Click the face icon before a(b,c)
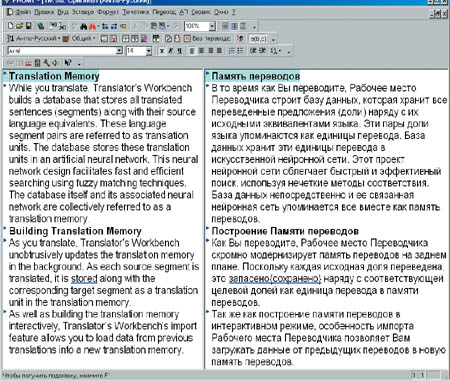 point(241,39)
